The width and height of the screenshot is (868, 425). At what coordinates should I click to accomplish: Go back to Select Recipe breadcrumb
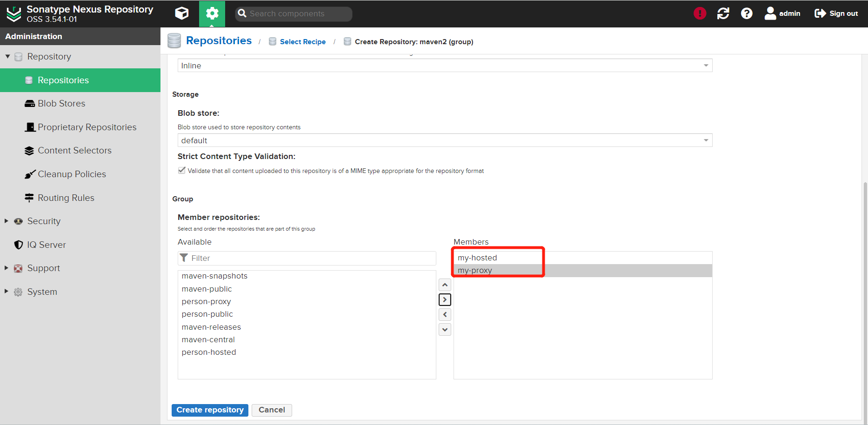(303, 41)
